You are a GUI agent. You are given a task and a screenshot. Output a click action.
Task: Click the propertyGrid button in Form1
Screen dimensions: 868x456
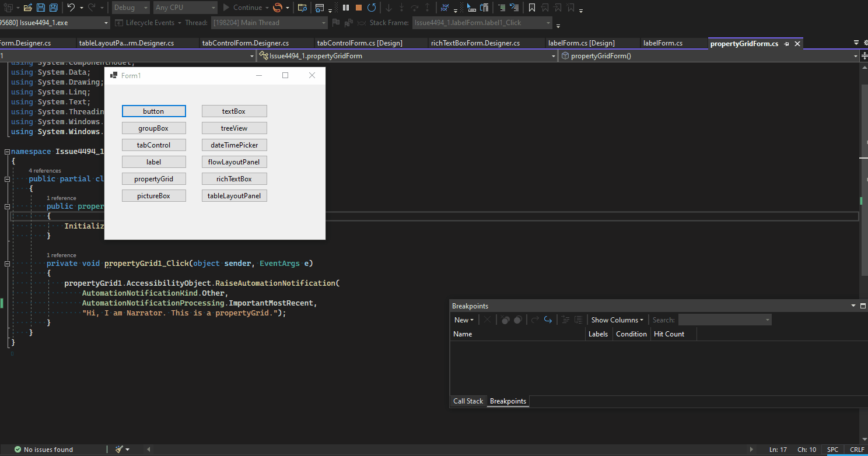153,179
